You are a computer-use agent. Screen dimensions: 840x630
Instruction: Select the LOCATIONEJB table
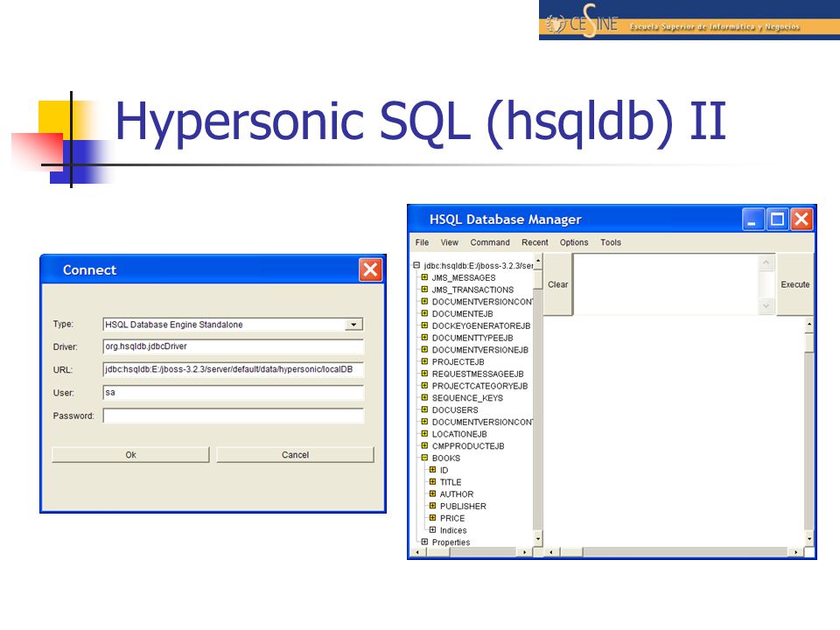click(459, 434)
